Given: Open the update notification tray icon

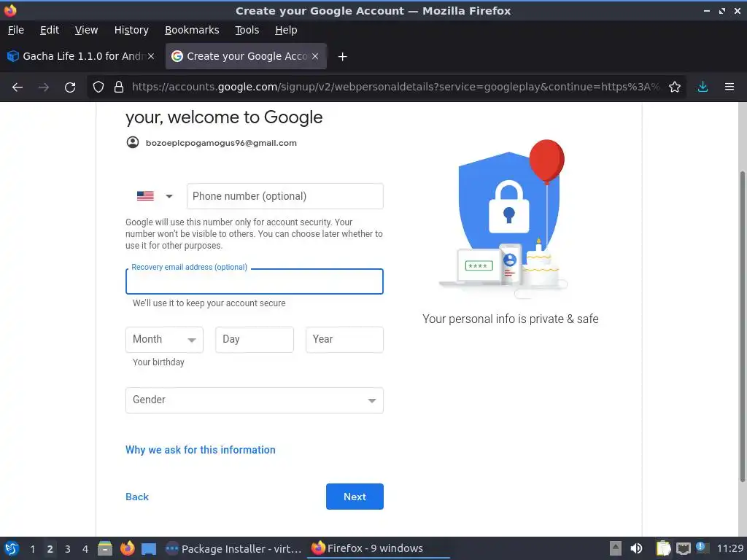Looking at the screenshot, I should tap(702, 548).
